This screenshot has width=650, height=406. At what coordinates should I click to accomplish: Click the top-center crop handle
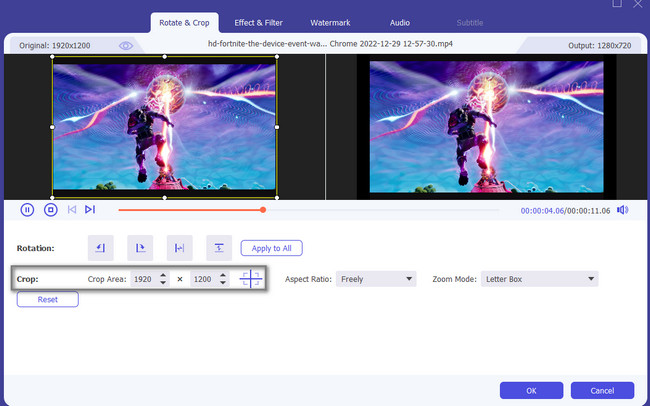(x=165, y=56)
